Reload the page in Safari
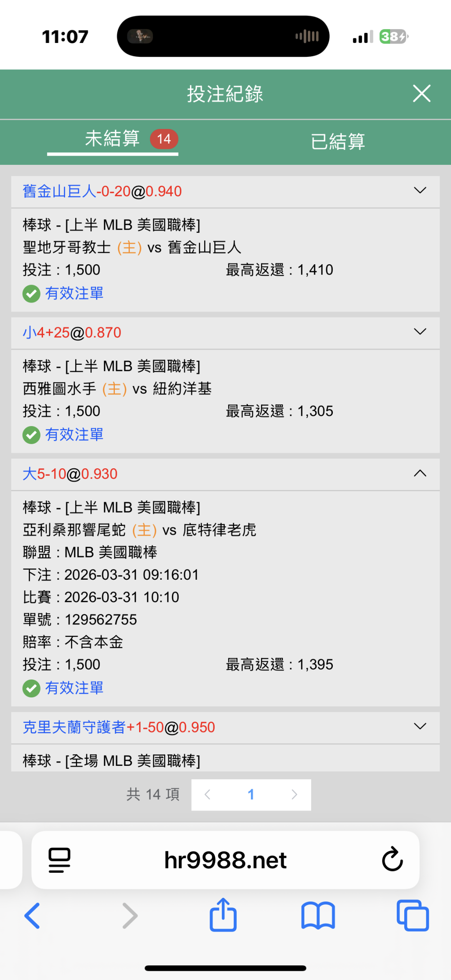 392,859
